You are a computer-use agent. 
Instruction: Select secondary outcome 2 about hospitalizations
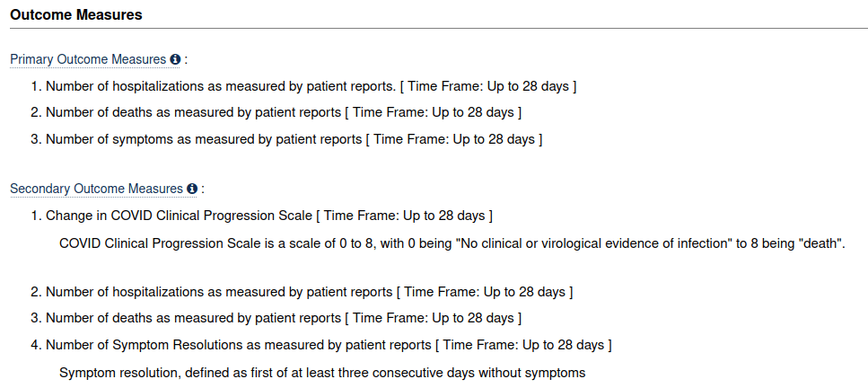[302, 292]
